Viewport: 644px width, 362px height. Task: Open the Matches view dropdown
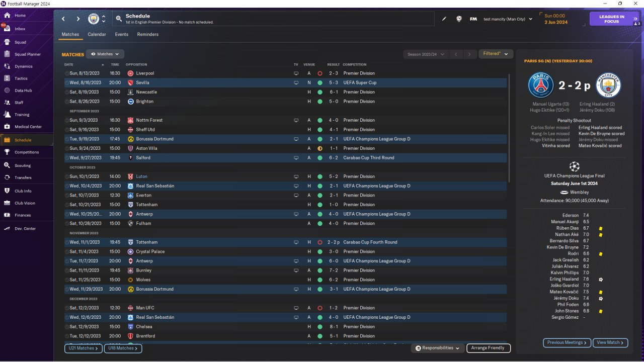(x=105, y=54)
